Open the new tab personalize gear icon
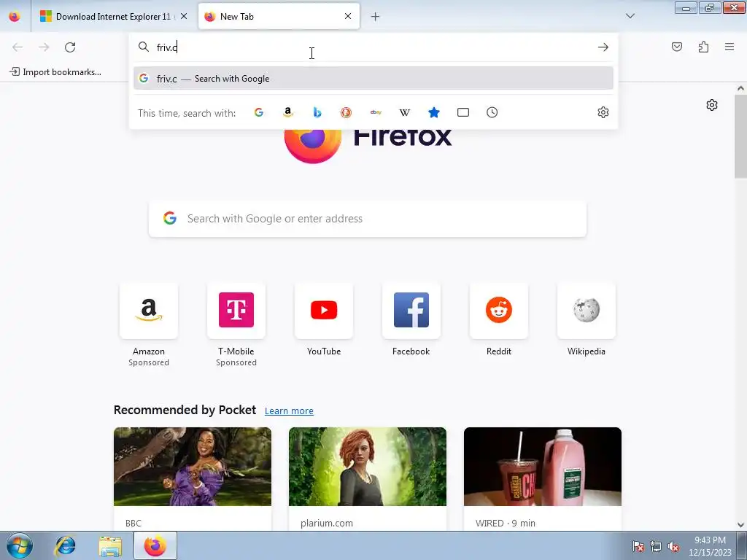The width and height of the screenshot is (747, 560). point(712,105)
